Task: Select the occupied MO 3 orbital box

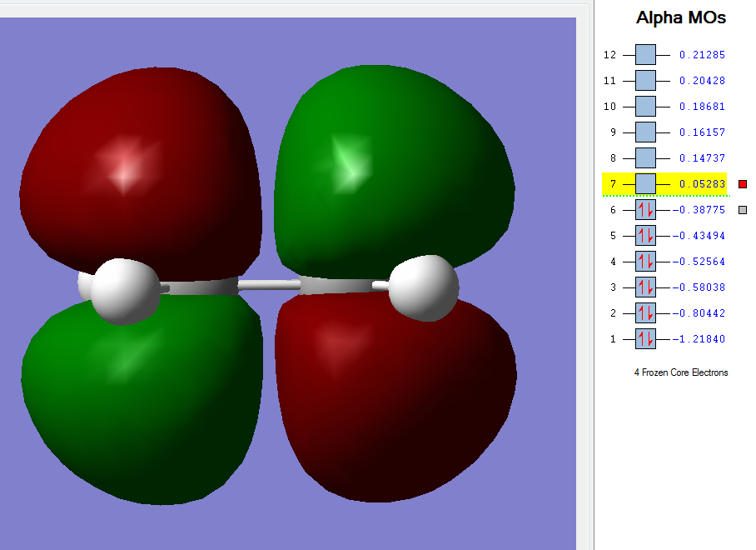Action: pyautogui.click(x=645, y=287)
